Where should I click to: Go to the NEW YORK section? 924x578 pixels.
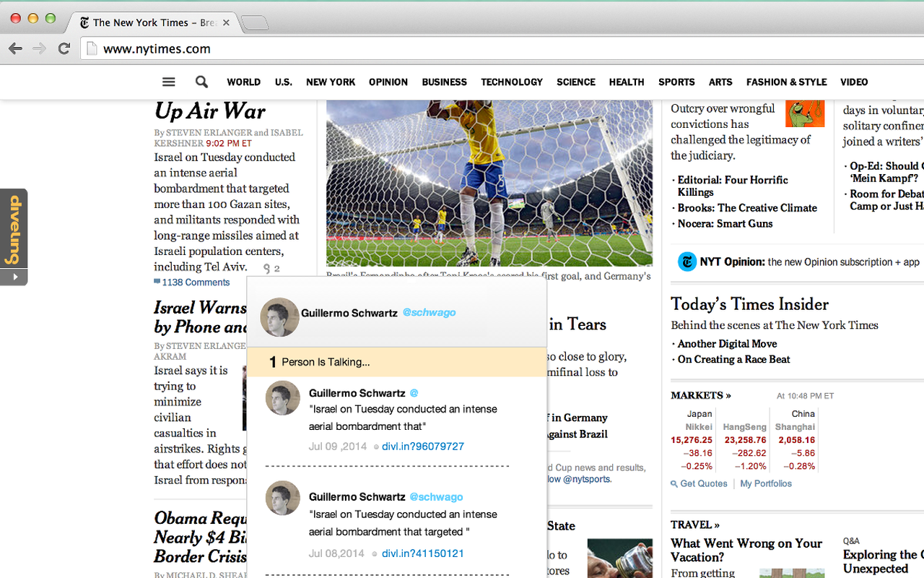[331, 82]
